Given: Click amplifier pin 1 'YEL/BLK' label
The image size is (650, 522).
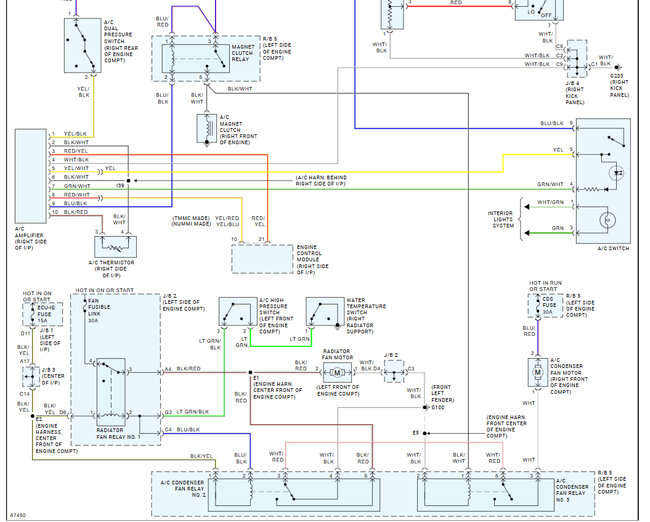Looking at the screenshot, I should (x=75, y=134).
